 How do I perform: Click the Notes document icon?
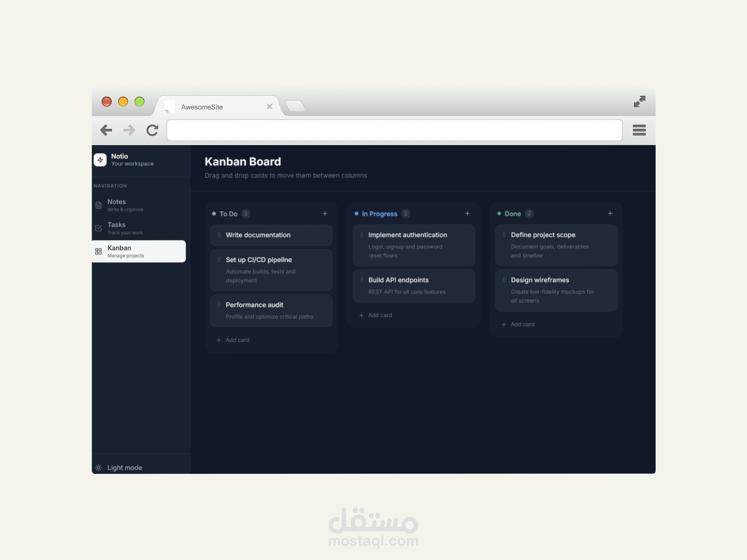click(98, 205)
